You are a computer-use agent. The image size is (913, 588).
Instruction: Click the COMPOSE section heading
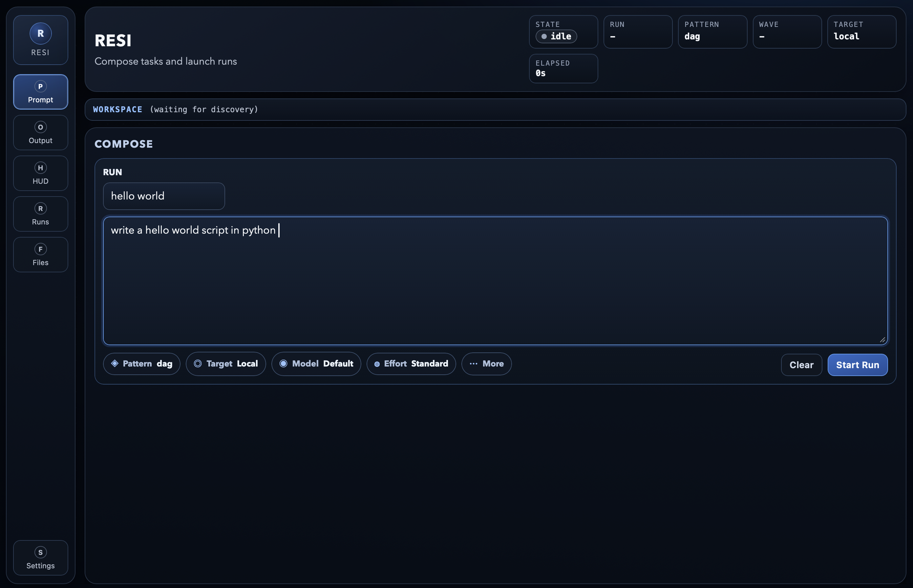pos(123,144)
